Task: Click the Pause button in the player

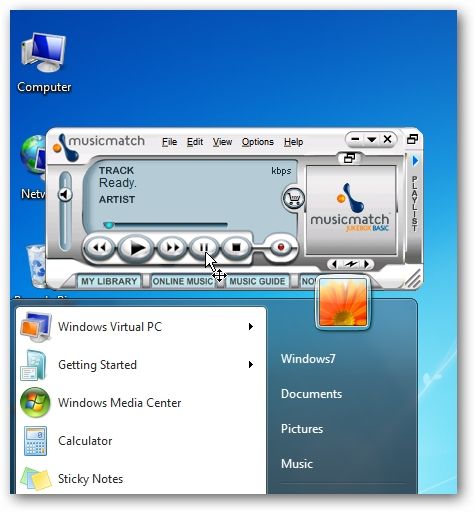Action: [204, 247]
